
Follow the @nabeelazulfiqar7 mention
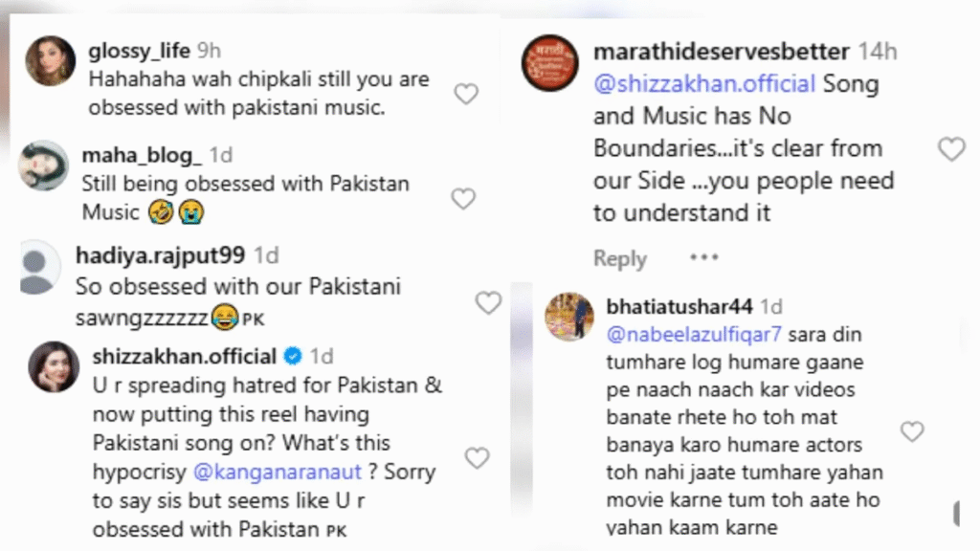[x=694, y=334]
